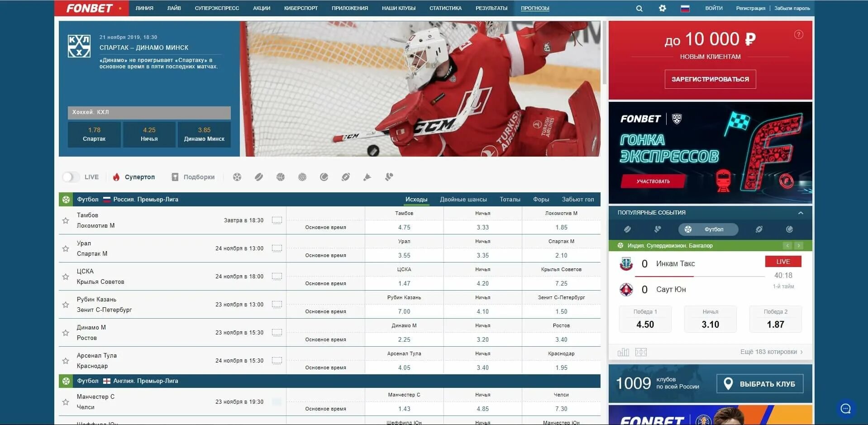
Task: Bet on Победа 1 at 4.50
Action: [645, 320]
